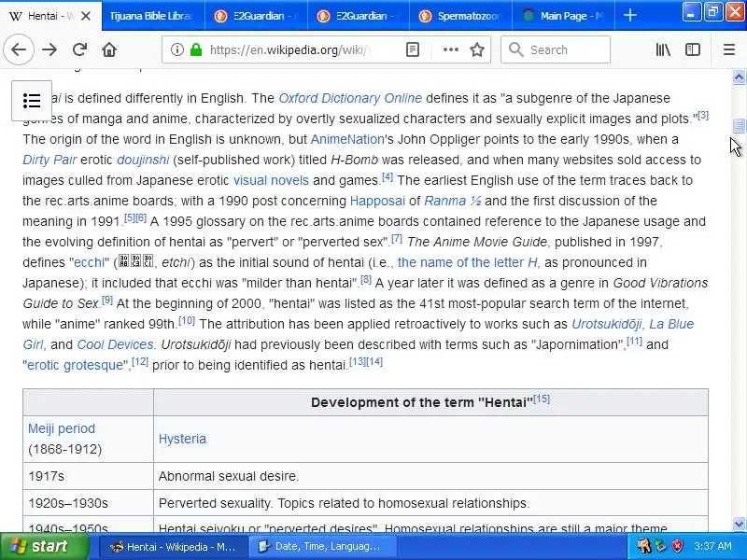
Task: Click the red shield tray icon
Action: 677,546
